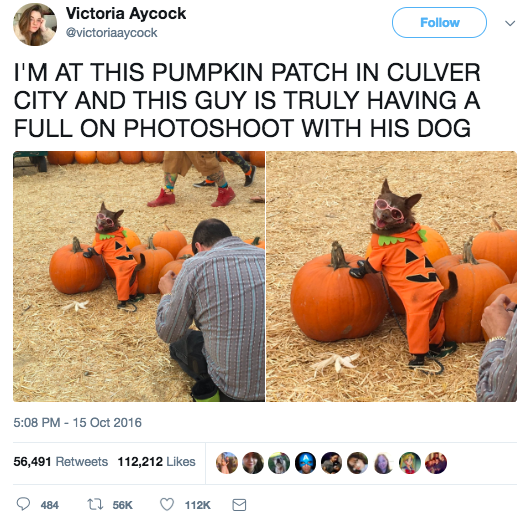Screen dimensions: 523x522
Task: Open Victoria Aycock's profile avatar
Action: 34,24
